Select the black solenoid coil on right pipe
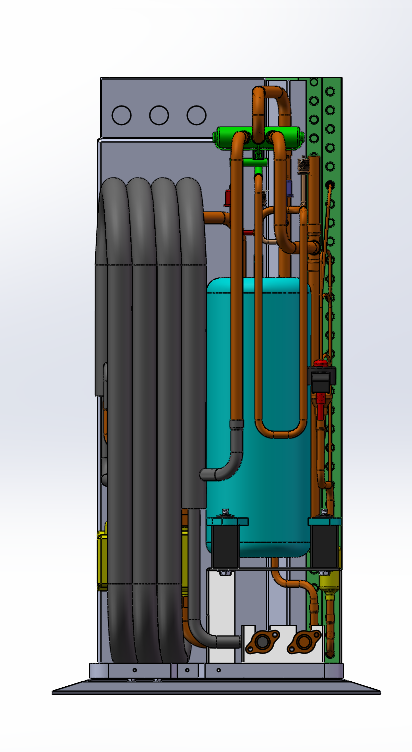Image resolution: width=412 pixels, height=752 pixels. tap(322, 379)
